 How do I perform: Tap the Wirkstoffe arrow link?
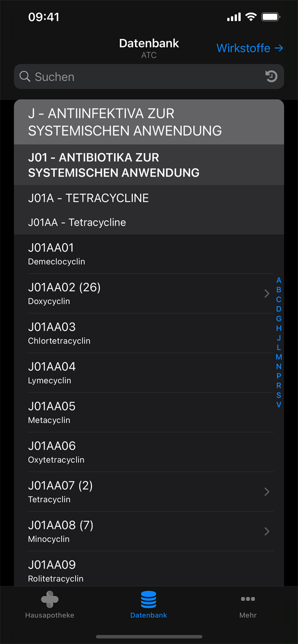click(x=250, y=48)
